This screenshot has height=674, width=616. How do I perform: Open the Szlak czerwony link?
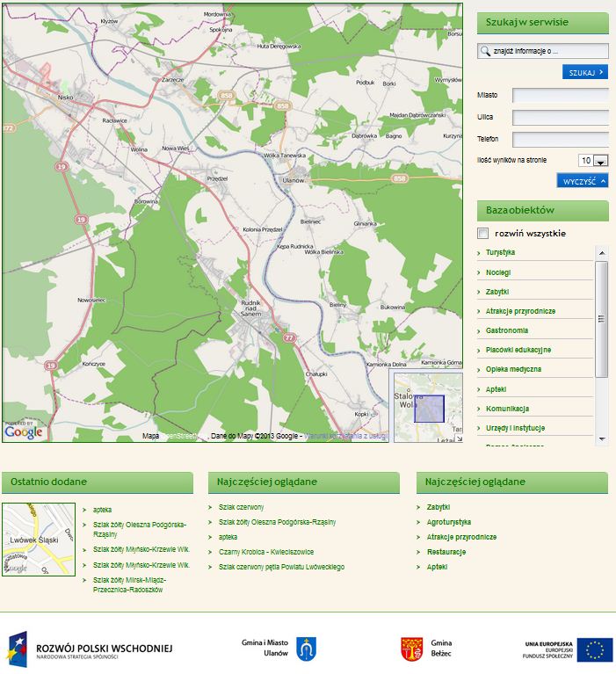tap(241, 507)
